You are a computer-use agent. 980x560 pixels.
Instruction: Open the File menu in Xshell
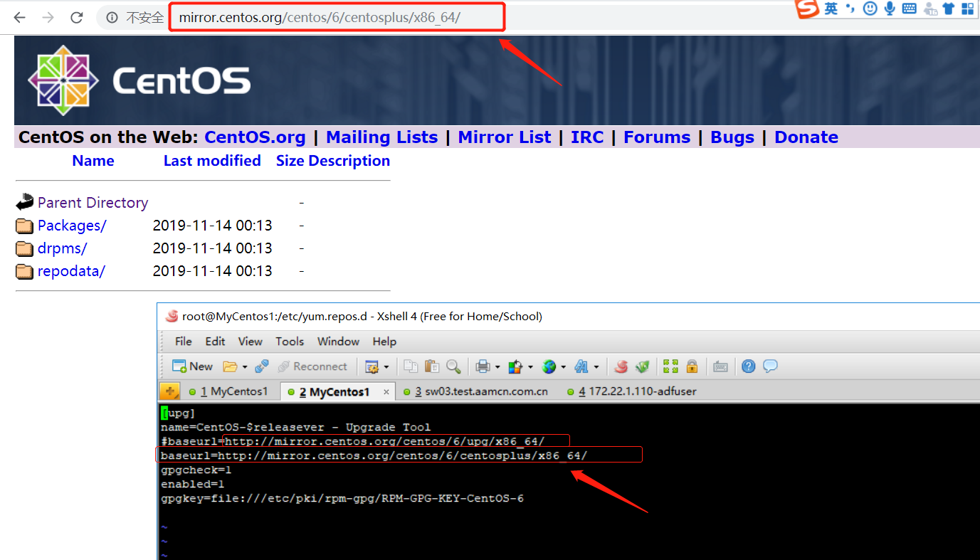pyautogui.click(x=184, y=342)
